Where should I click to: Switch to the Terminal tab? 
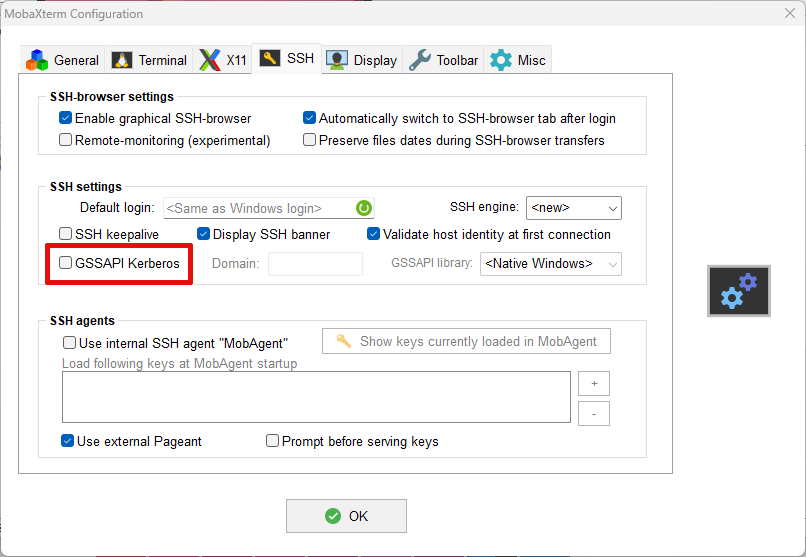point(150,60)
